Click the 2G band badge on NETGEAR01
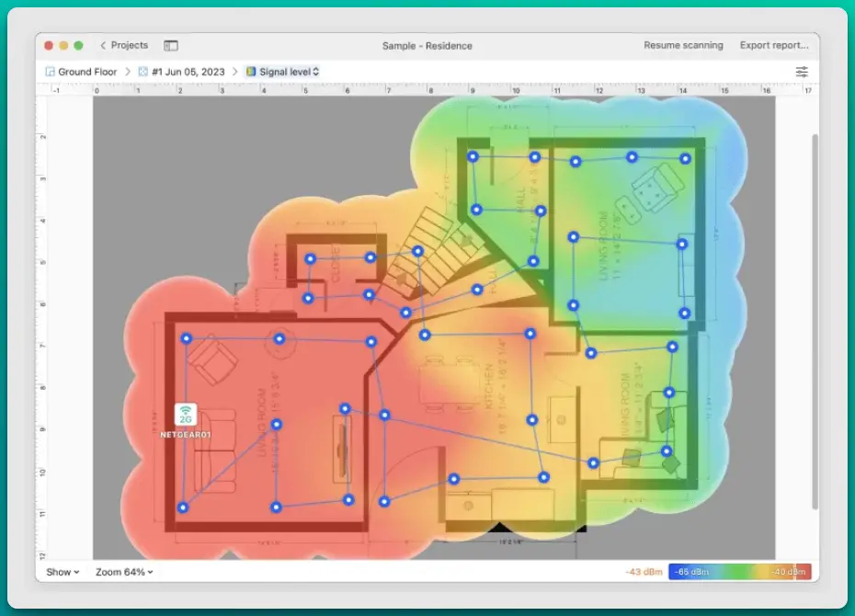The height and width of the screenshot is (616, 855). 186,419
